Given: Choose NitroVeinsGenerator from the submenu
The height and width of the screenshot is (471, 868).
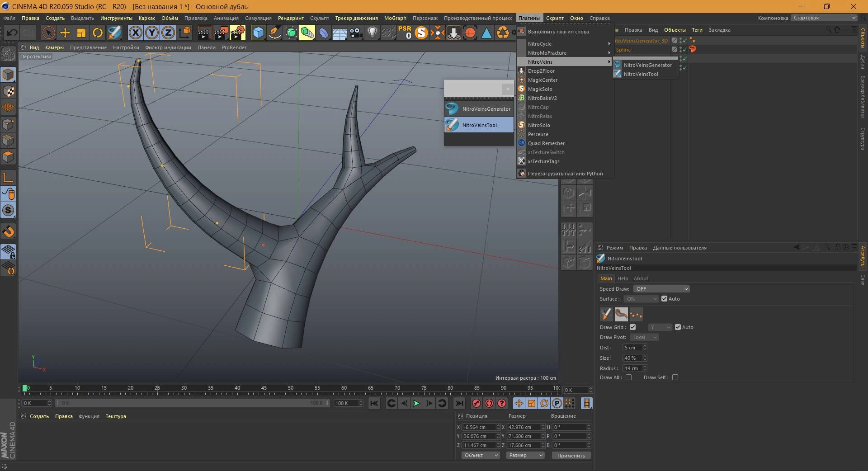Looking at the screenshot, I should [x=646, y=65].
